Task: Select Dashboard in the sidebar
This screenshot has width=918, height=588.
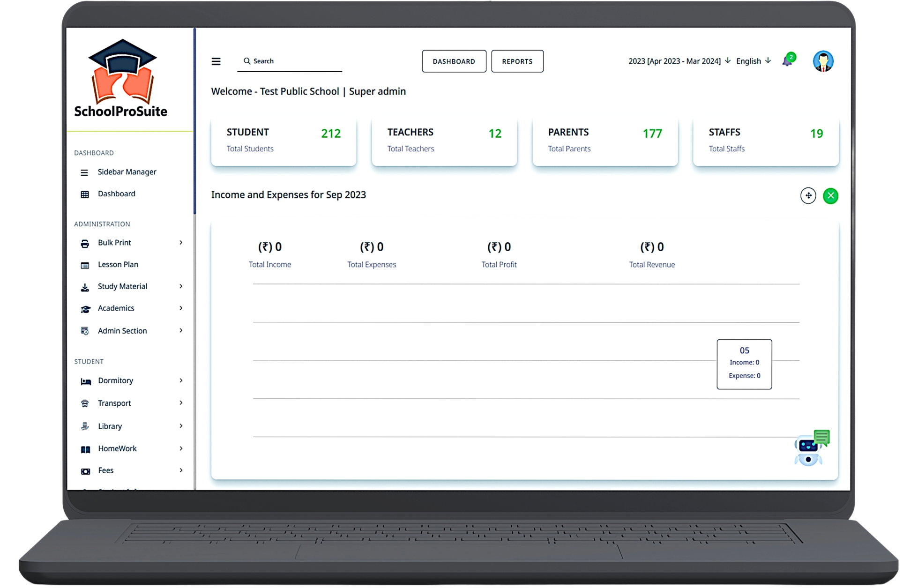Action: click(x=117, y=194)
